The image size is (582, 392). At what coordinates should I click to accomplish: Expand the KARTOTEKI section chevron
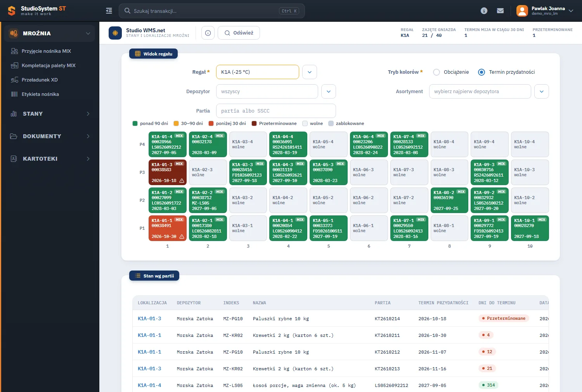pyautogui.click(x=88, y=159)
